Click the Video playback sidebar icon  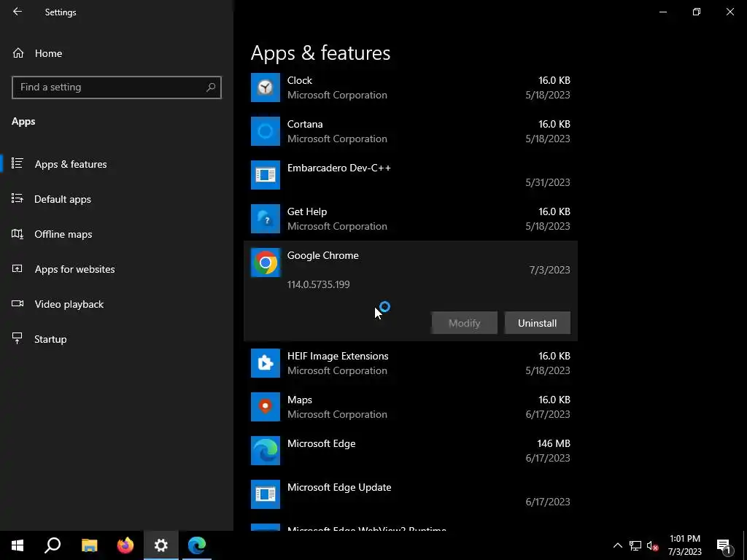(x=18, y=303)
